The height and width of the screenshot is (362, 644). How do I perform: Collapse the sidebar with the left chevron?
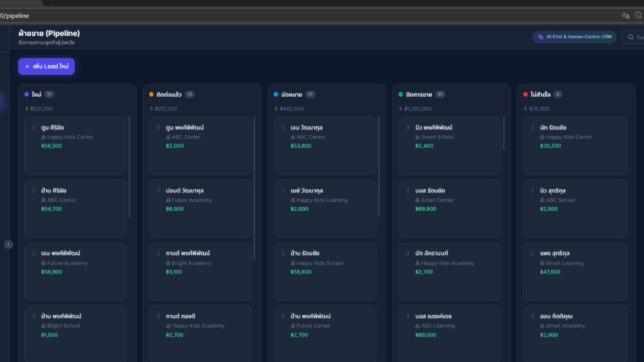point(8,244)
